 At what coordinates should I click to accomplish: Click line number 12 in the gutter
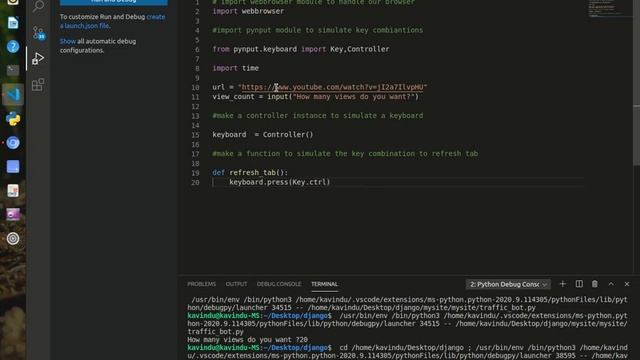pyautogui.click(x=196, y=107)
